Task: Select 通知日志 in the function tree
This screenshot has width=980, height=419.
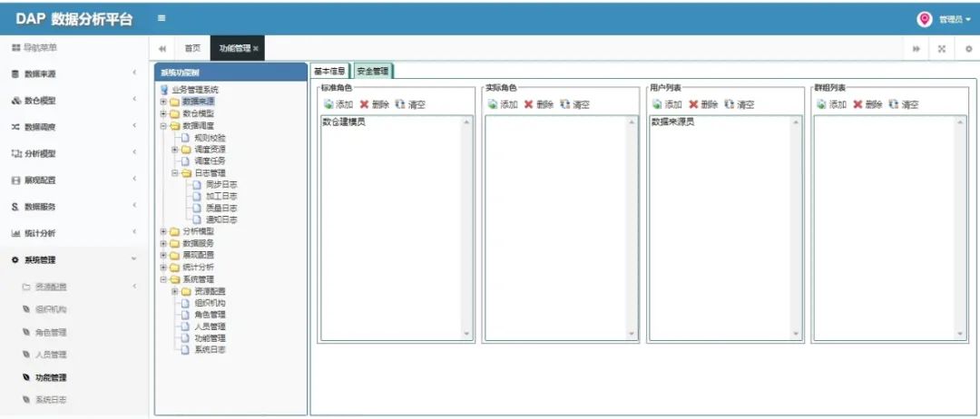Action: 221,219
